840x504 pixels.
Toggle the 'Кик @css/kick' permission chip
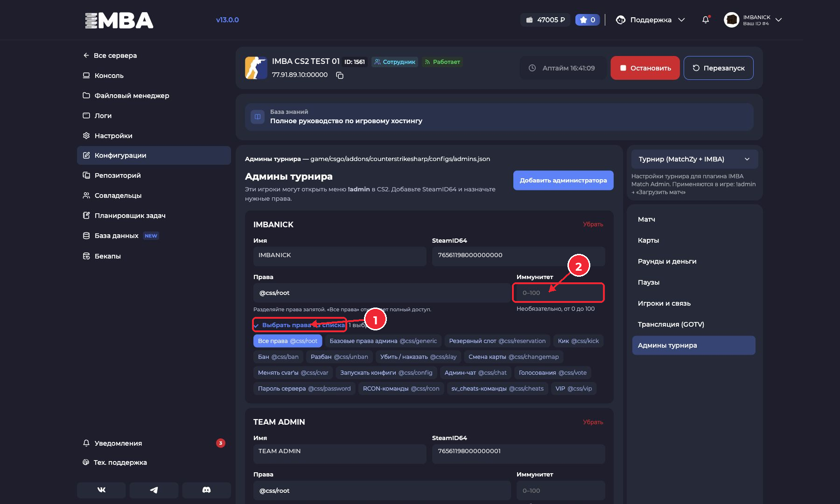point(578,341)
